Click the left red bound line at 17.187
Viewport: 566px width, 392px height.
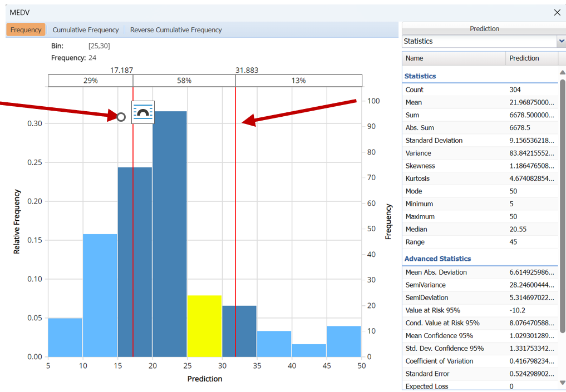pyautogui.click(x=133, y=222)
